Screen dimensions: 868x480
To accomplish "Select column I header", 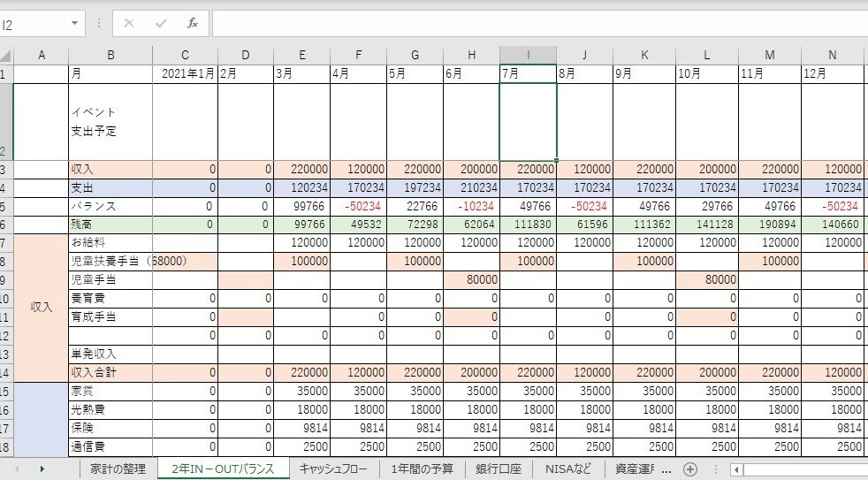I will pos(528,56).
